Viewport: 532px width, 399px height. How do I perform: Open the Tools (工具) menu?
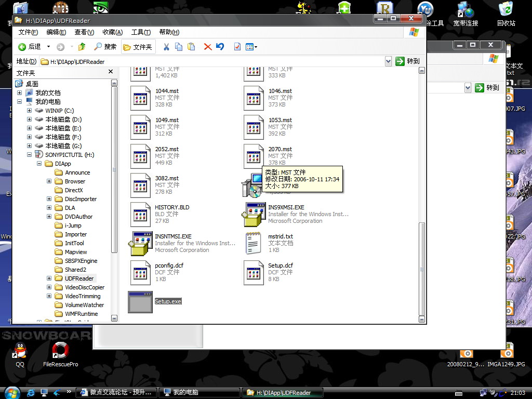click(141, 32)
